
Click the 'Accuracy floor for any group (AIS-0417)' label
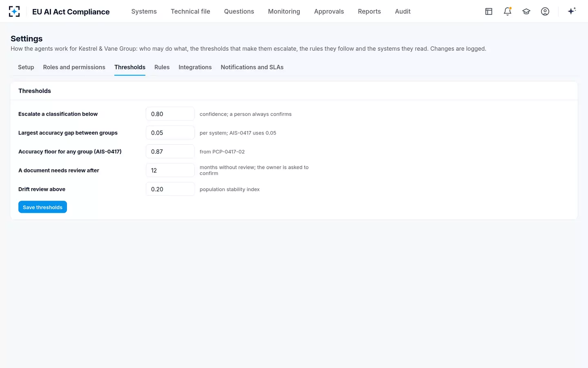tap(70, 152)
